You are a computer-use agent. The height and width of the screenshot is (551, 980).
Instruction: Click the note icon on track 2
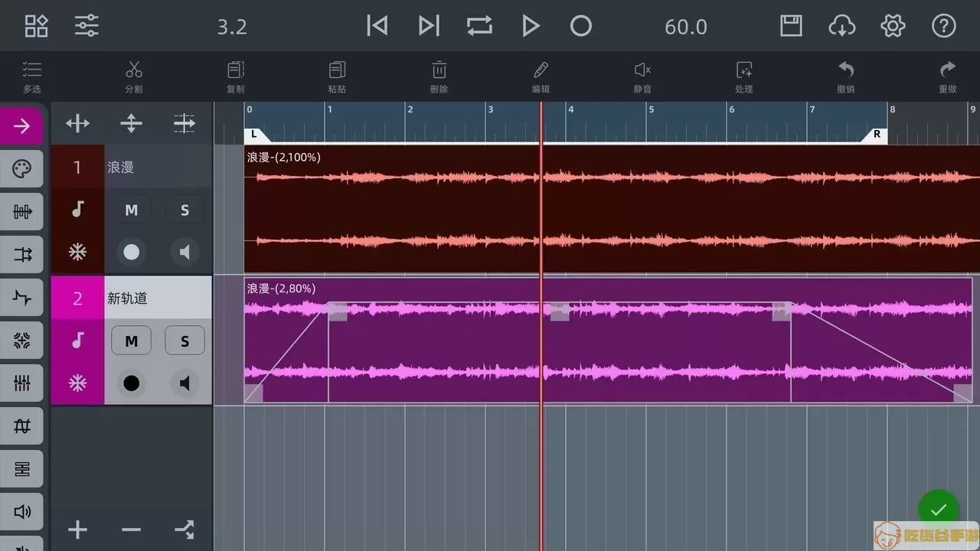click(x=77, y=341)
